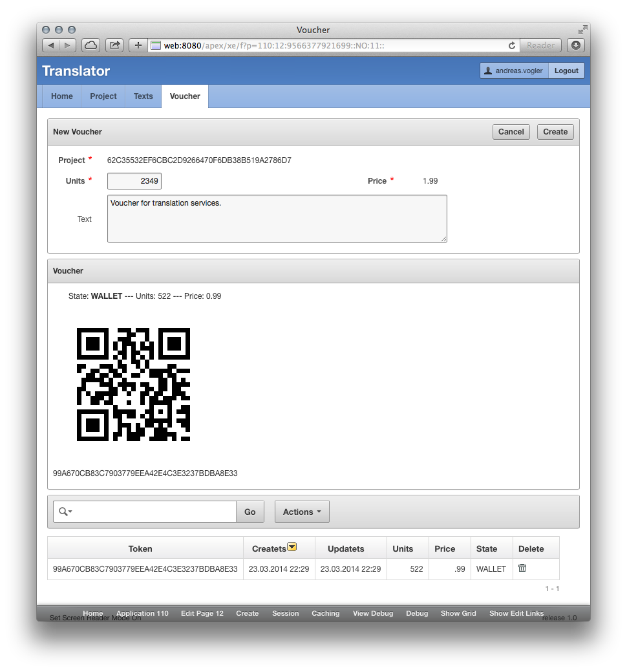Click View Debug in developer toolbar
The width and height of the screenshot is (627, 672).
372,613
